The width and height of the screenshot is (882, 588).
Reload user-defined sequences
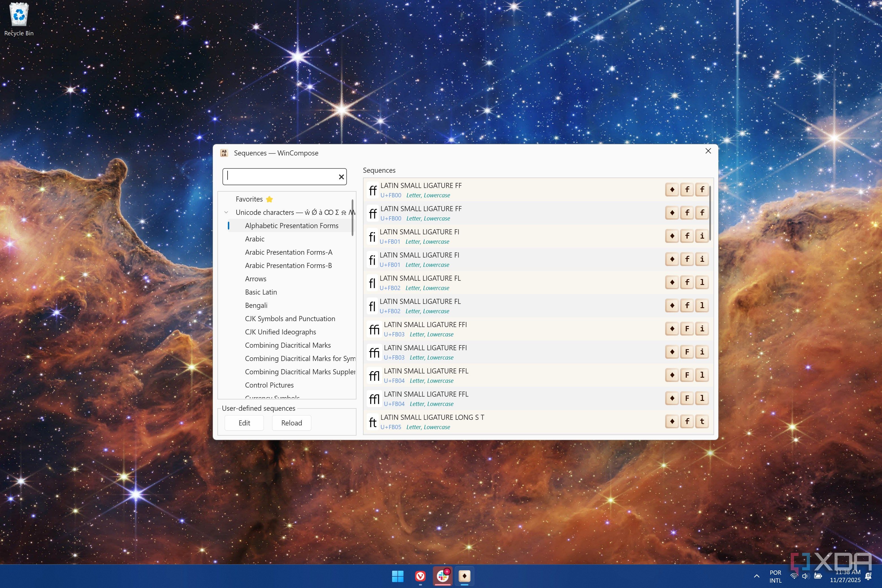tap(291, 423)
